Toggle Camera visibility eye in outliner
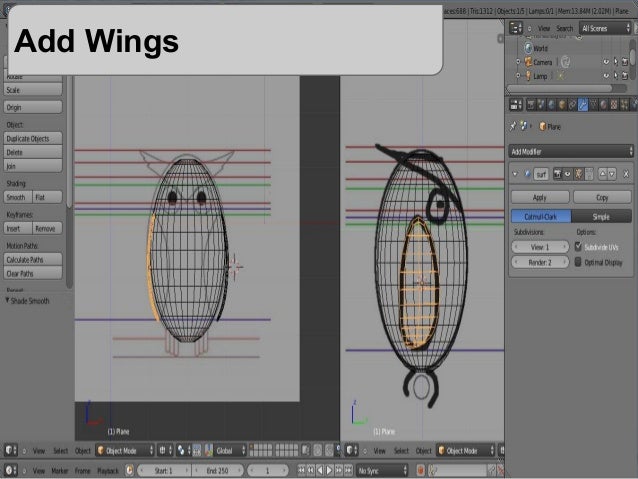 coord(607,62)
